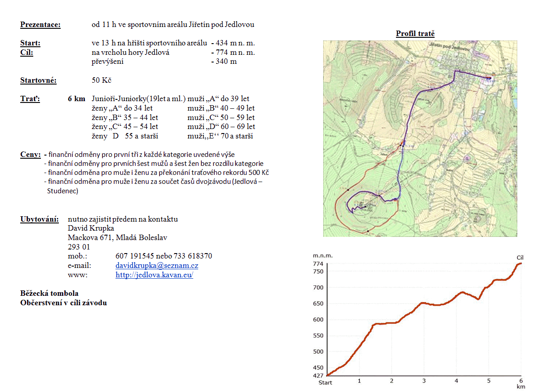Click the "Cíl" label on the elevation chart
The image size is (560, 392).
[520, 258]
